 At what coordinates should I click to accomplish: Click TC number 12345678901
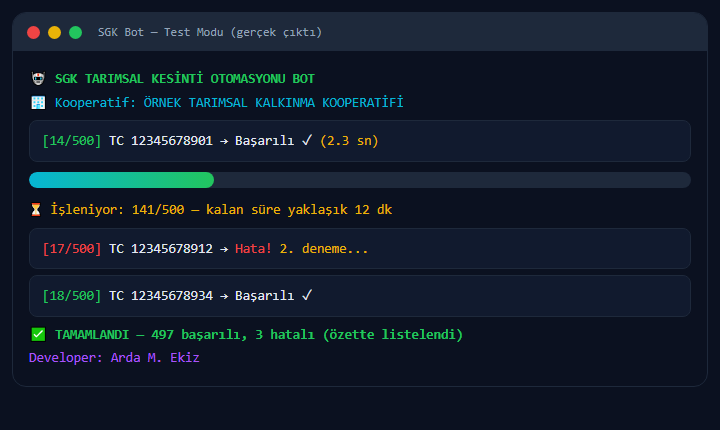pos(172,141)
